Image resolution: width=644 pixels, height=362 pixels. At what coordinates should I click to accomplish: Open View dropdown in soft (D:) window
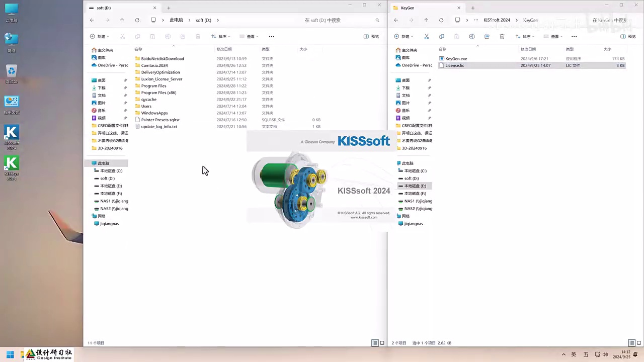(x=249, y=36)
